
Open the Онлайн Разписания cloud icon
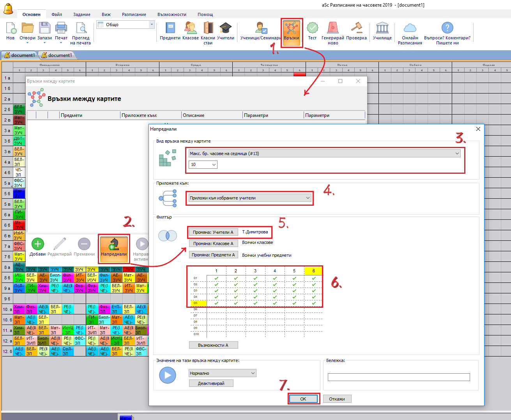410,28
